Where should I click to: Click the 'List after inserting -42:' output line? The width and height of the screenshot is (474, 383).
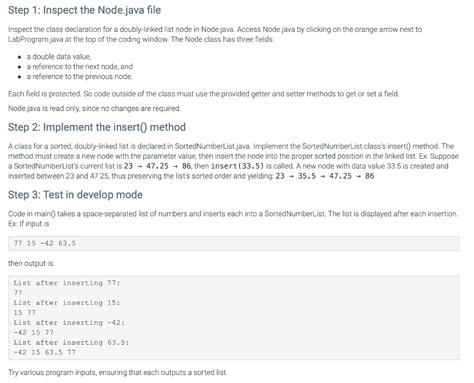click(x=69, y=323)
